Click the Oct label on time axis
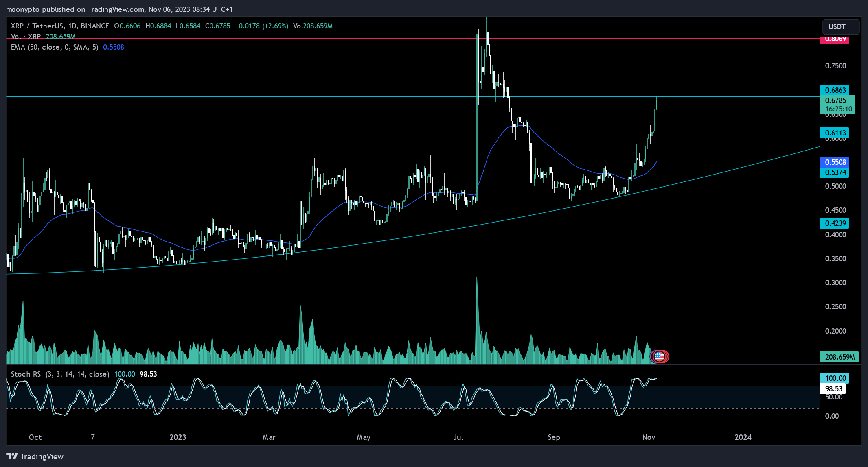Viewport: 868px width, 467px height. 35,437
